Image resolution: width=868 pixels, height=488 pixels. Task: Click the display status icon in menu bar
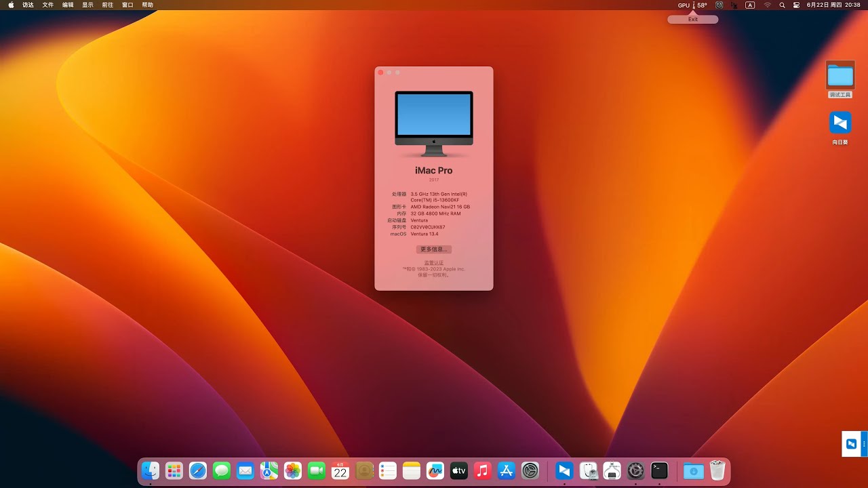tap(734, 5)
